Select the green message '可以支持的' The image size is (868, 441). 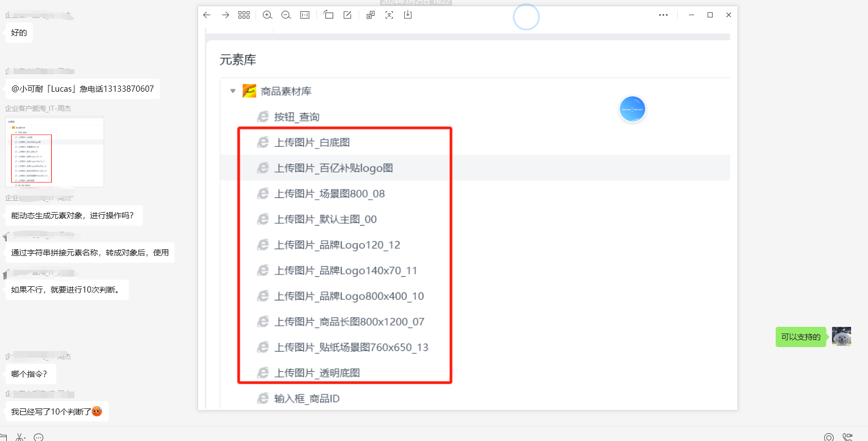coord(800,337)
